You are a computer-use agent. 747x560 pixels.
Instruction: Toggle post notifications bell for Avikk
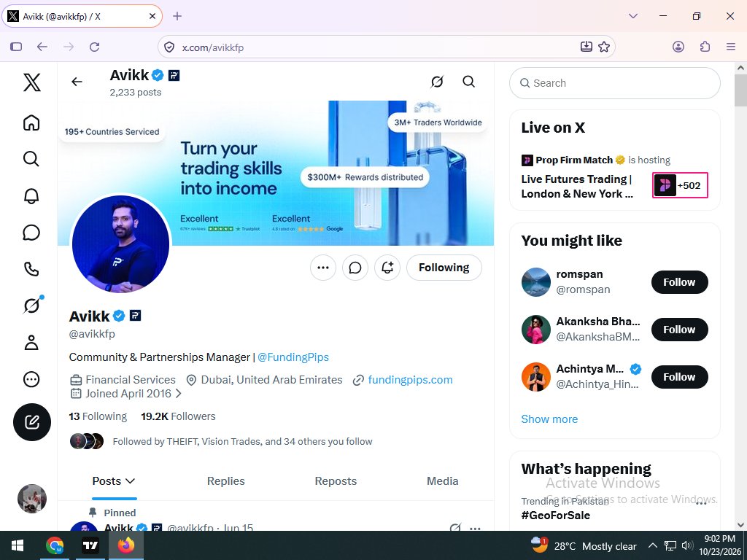[x=387, y=268]
